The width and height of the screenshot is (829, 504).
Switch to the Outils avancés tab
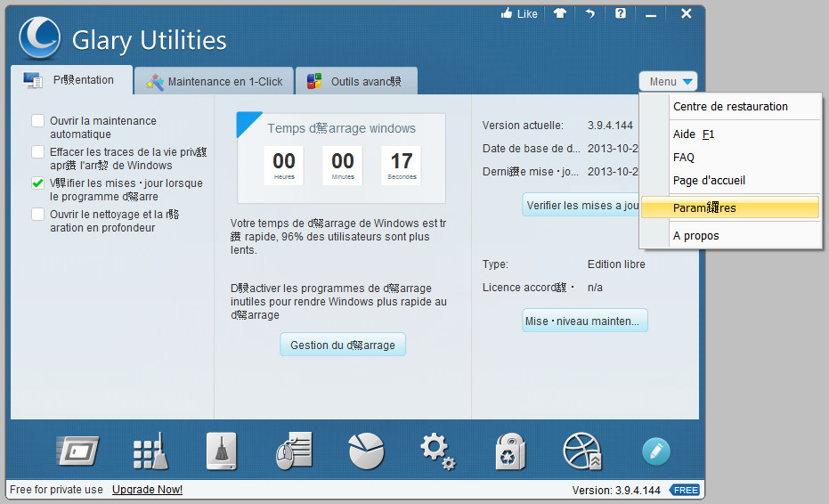(356, 81)
